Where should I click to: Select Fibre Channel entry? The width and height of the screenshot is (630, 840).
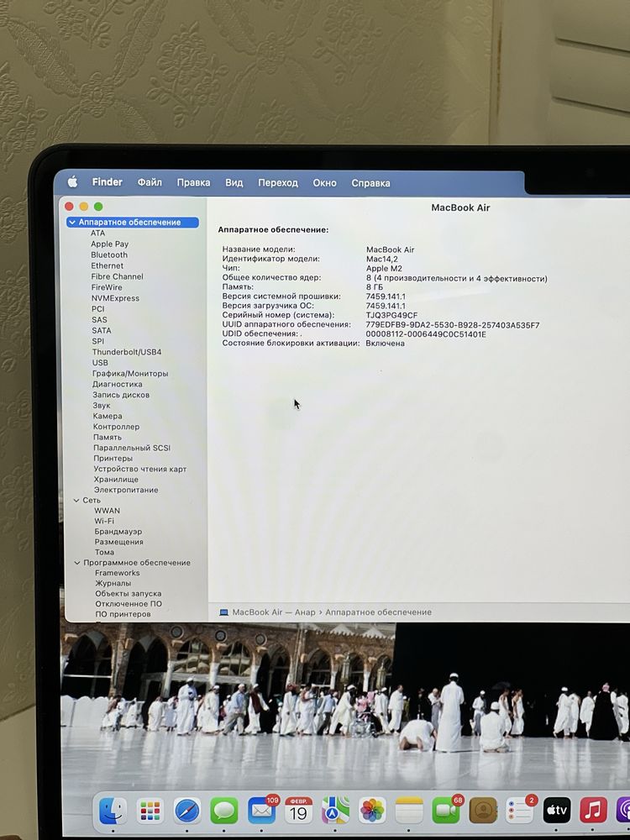coord(118,276)
